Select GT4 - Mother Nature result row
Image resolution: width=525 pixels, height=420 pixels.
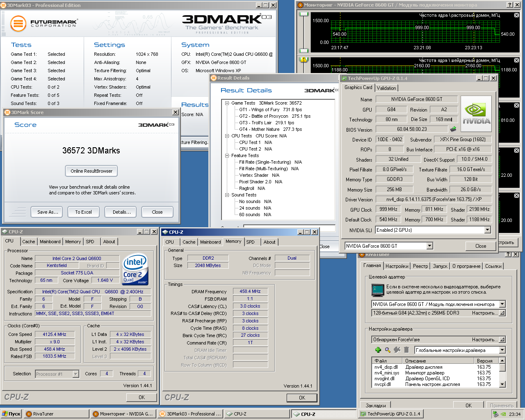pyautogui.click(x=270, y=129)
